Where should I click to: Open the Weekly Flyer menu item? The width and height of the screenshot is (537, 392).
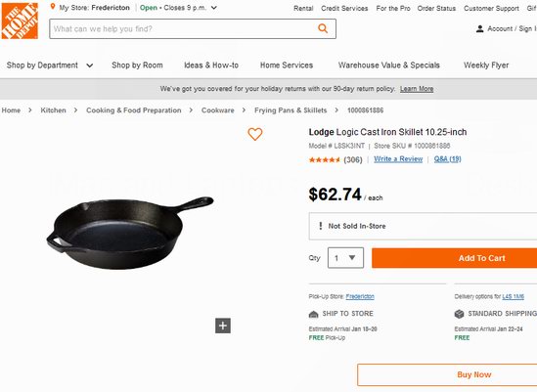[x=486, y=65]
